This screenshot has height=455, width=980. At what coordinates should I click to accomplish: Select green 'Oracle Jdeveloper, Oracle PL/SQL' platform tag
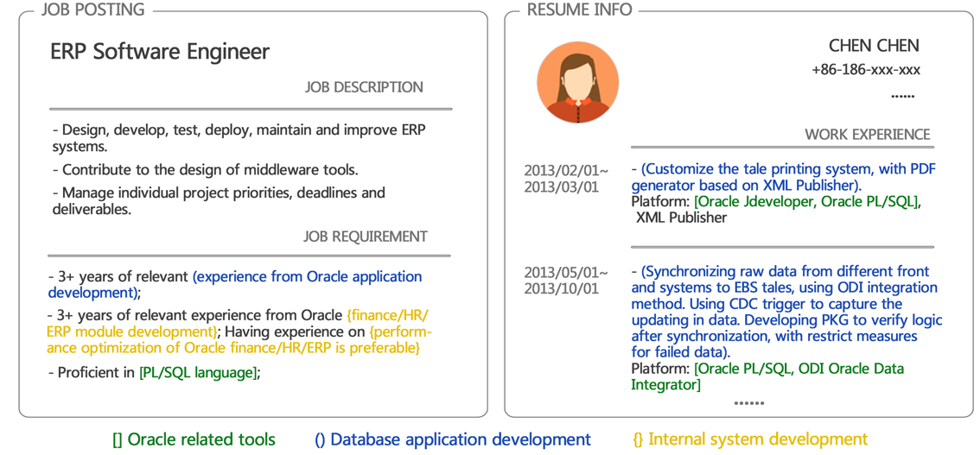(807, 202)
